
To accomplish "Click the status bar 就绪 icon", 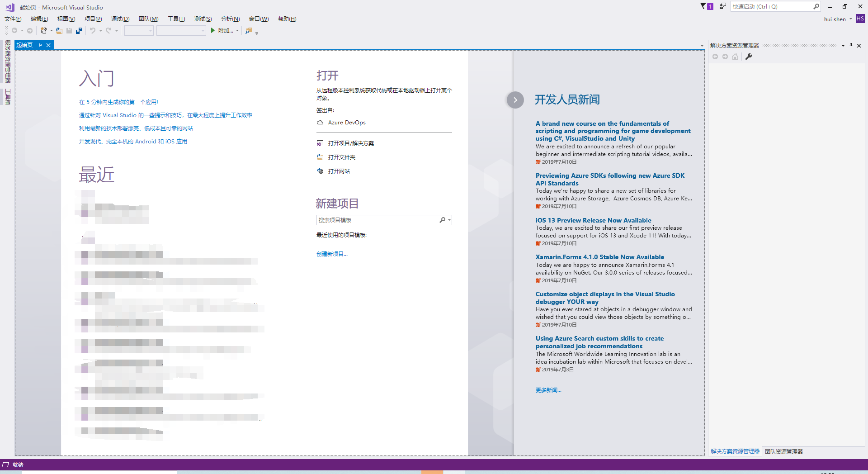I will coord(5,465).
